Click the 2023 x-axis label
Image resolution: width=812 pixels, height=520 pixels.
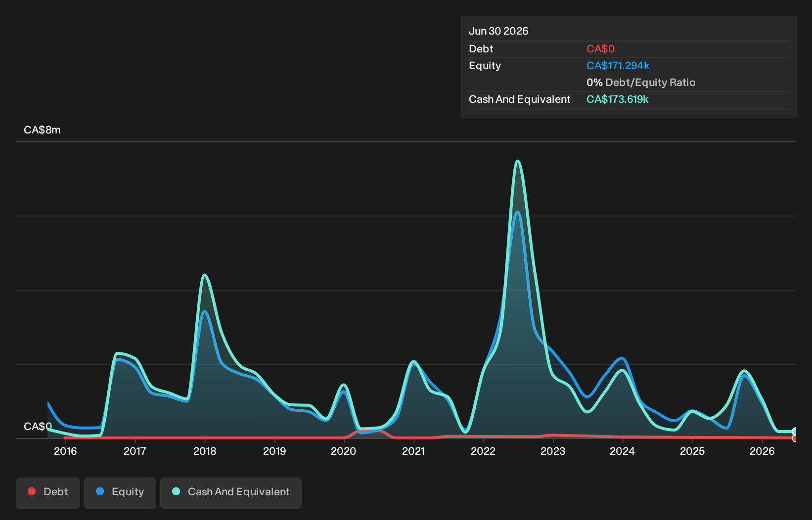[x=553, y=451]
